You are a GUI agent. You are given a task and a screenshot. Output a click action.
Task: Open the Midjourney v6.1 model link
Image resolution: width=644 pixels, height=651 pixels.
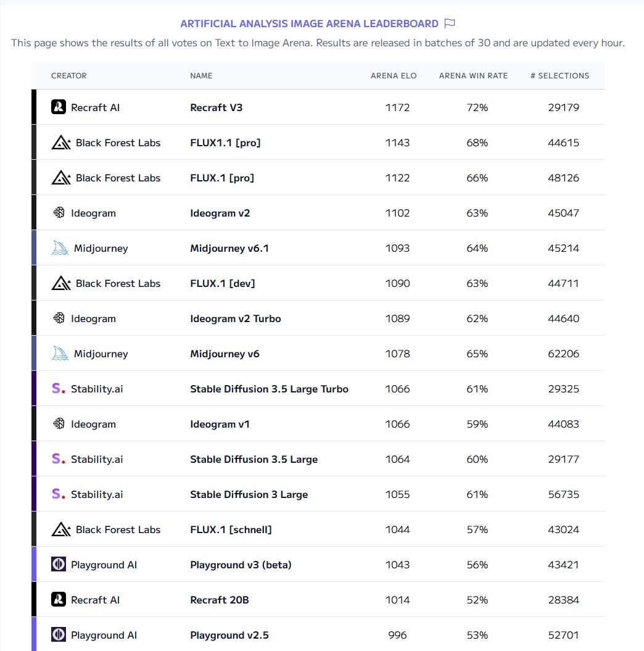pos(229,248)
